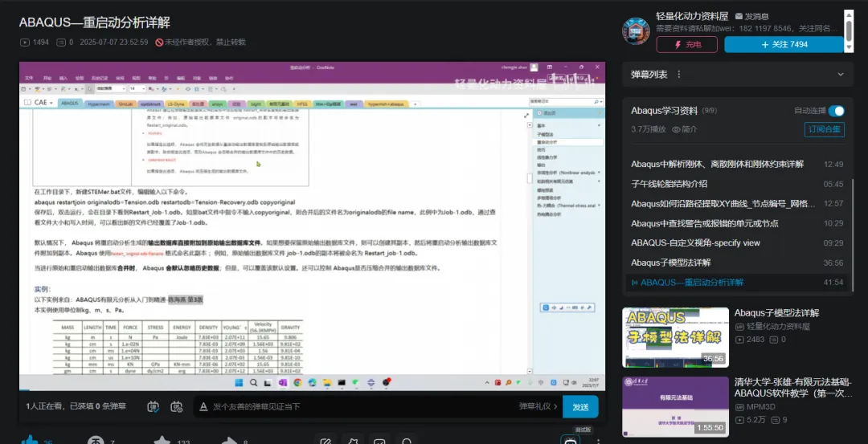The image size is (868, 444).
Task: Select current ABAQUS—重启动分析详解 playlist entry
Action: coord(737,283)
